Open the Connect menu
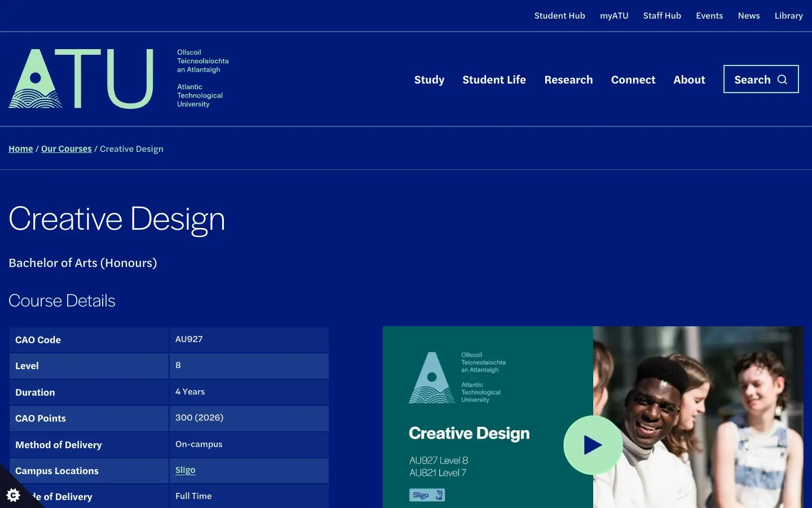 (x=633, y=80)
